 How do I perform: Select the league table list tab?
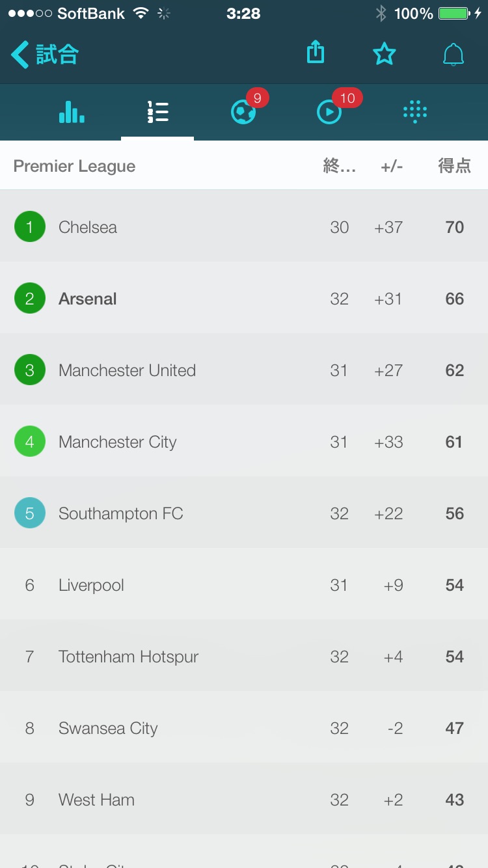pyautogui.click(x=157, y=112)
